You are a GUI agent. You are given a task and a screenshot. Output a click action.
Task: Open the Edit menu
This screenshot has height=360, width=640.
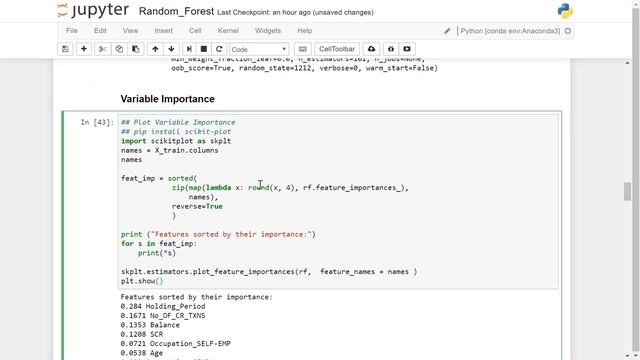click(100, 31)
